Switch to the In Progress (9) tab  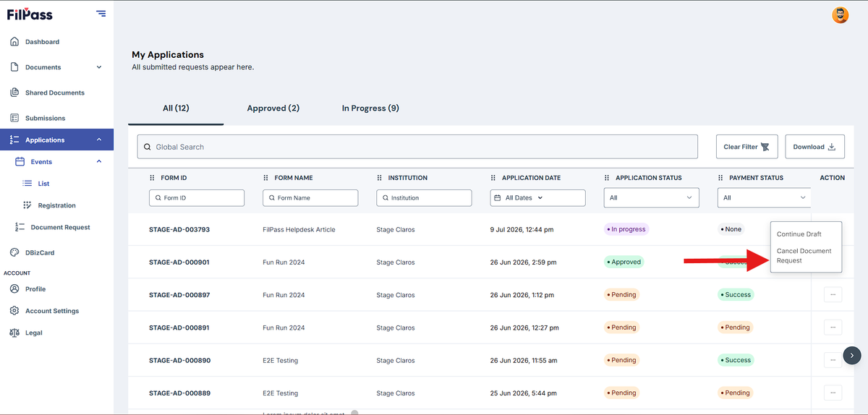pyautogui.click(x=370, y=108)
